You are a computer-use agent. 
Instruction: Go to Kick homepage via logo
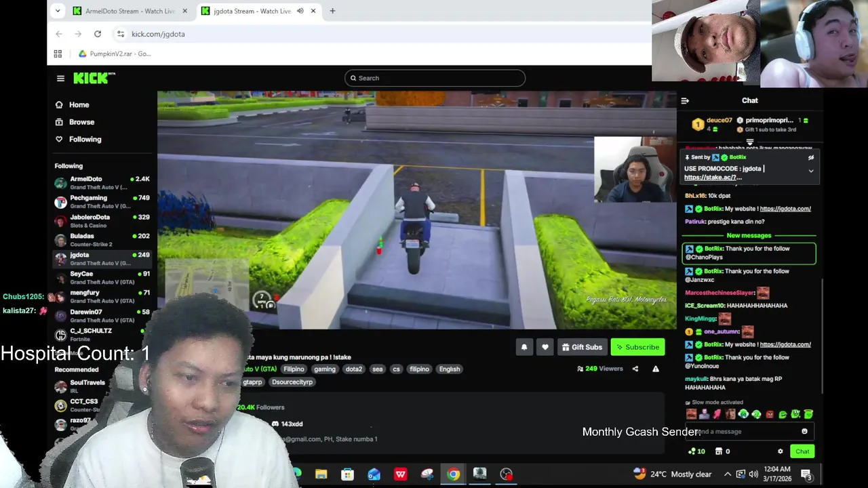(x=94, y=78)
